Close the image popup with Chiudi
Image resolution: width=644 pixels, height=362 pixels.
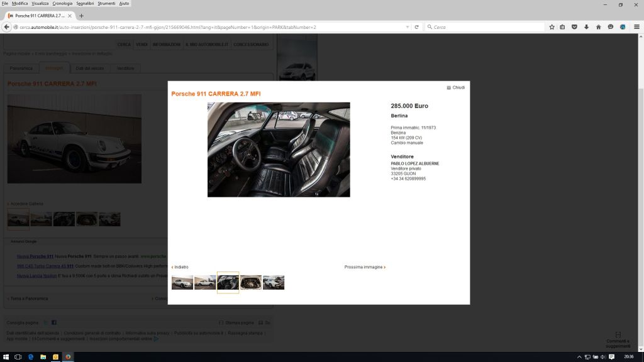[456, 87]
